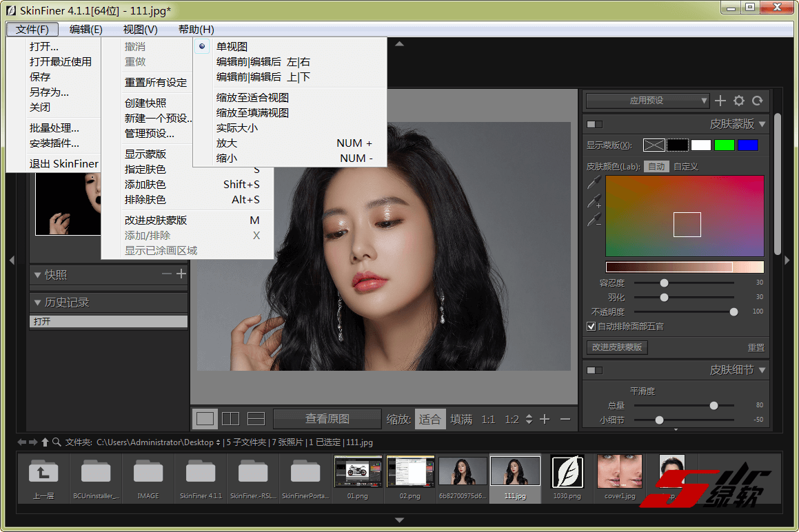Collapse the 历史记录 panel
This screenshot has height=532, width=799.
(38, 303)
